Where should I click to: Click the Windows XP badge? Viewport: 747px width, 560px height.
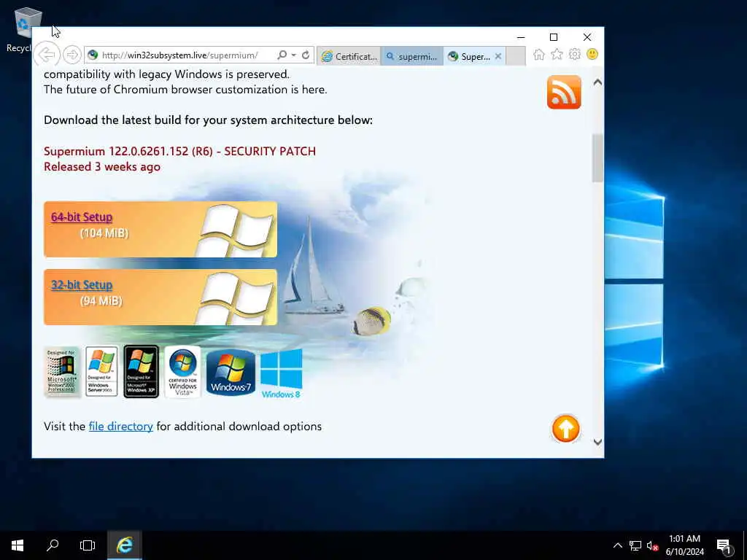pos(141,371)
